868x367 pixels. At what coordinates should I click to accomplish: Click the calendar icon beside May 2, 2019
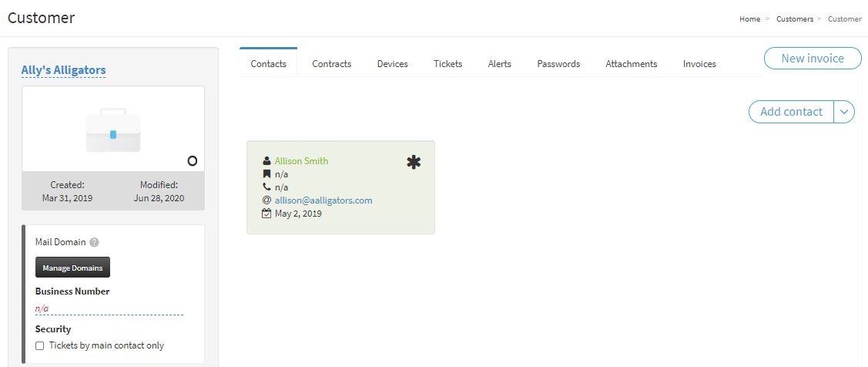[x=266, y=214]
